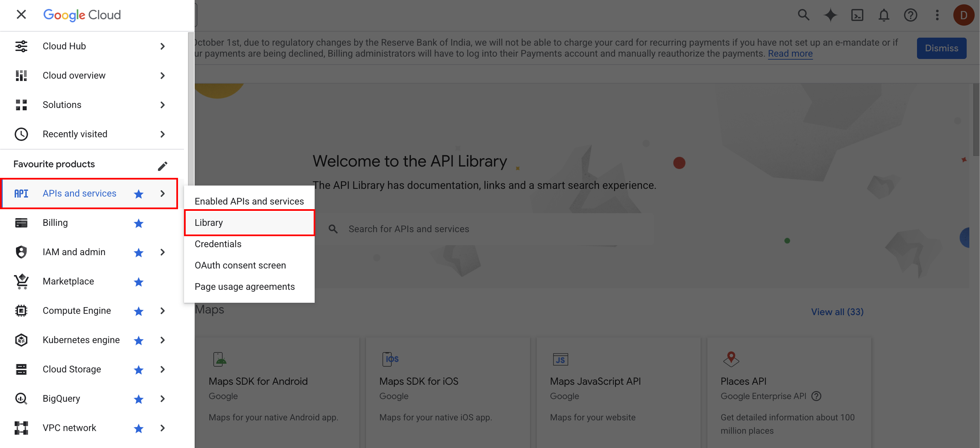
Task: Open View all (33) Maps link
Action: pos(837,312)
